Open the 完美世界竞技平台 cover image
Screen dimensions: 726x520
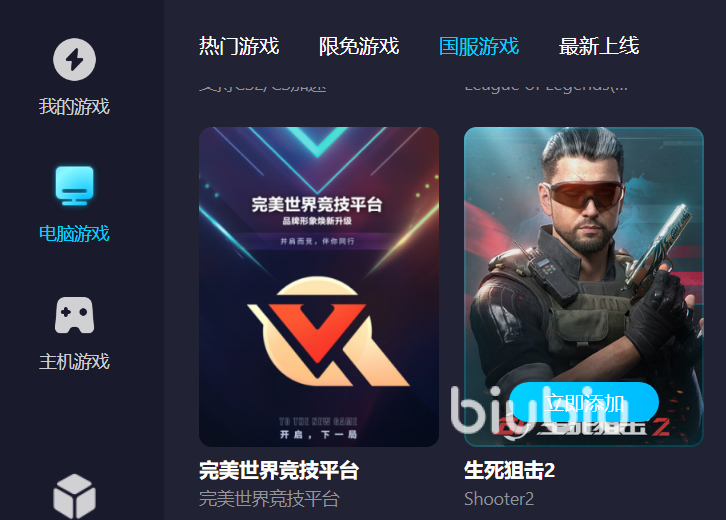(x=319, y=287)
